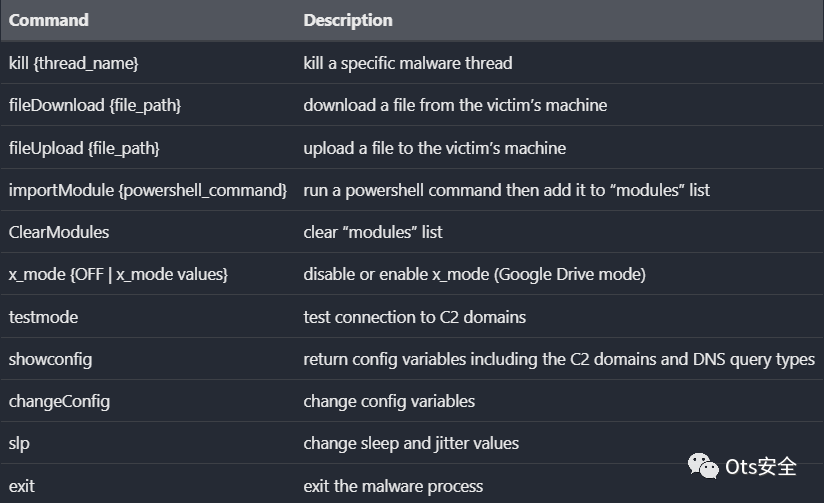Click the importModule {powershell_command} cell
Image resolution: width=824 pixels, height=503 pixels.
coord(148,190)
